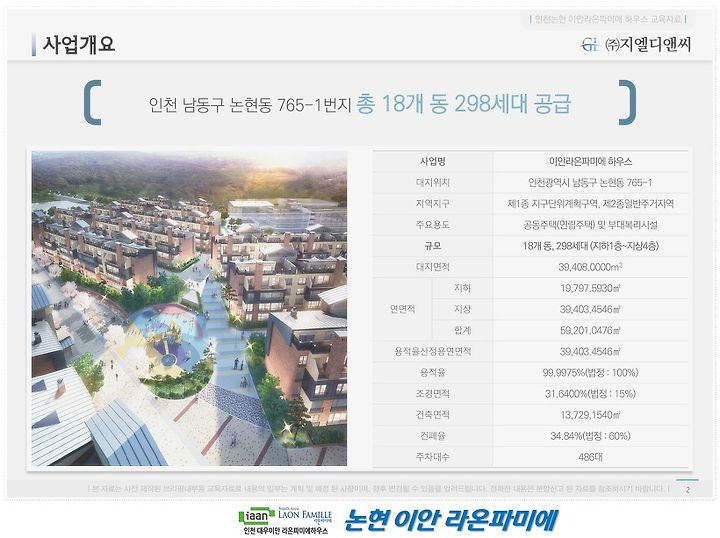The width and height of the screenshot is (720, 538).
Task: Select the value 이안라온파미에 하우스
Action: pos(590,162)
